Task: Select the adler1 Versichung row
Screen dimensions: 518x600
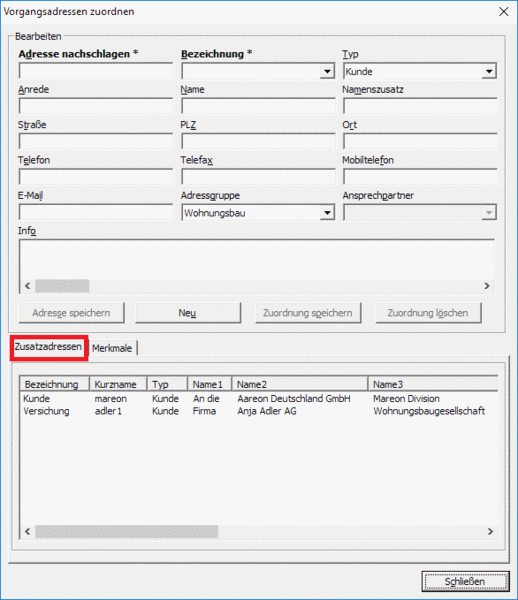Action: point(259,411)
